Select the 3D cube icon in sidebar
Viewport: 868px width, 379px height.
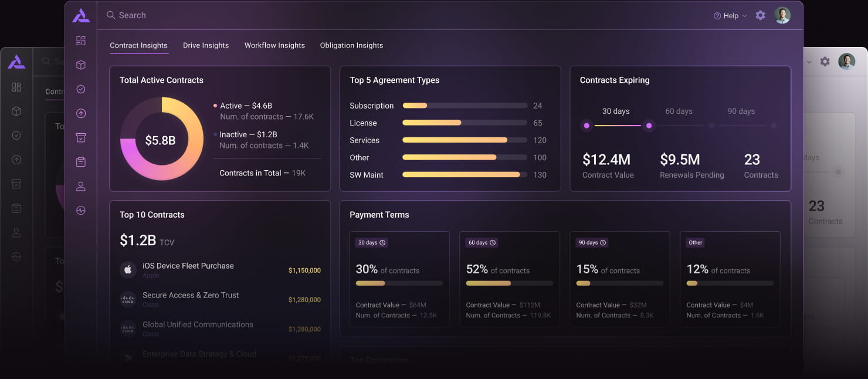tap(81, 65)
